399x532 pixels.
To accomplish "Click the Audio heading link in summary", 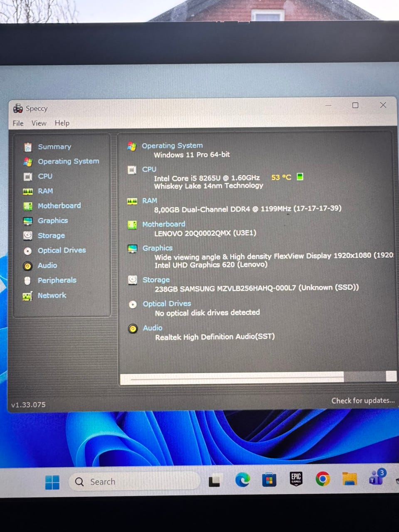I will coord(153,328).
